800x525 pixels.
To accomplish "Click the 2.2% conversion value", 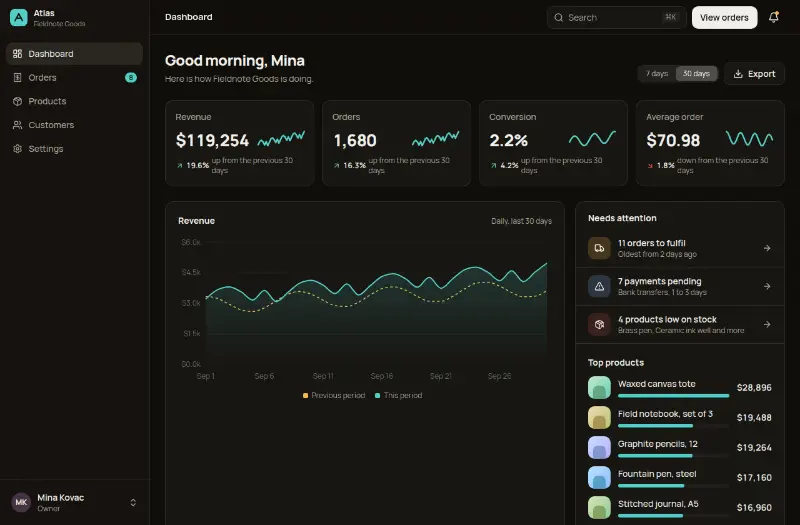I will tap(508, 140).
